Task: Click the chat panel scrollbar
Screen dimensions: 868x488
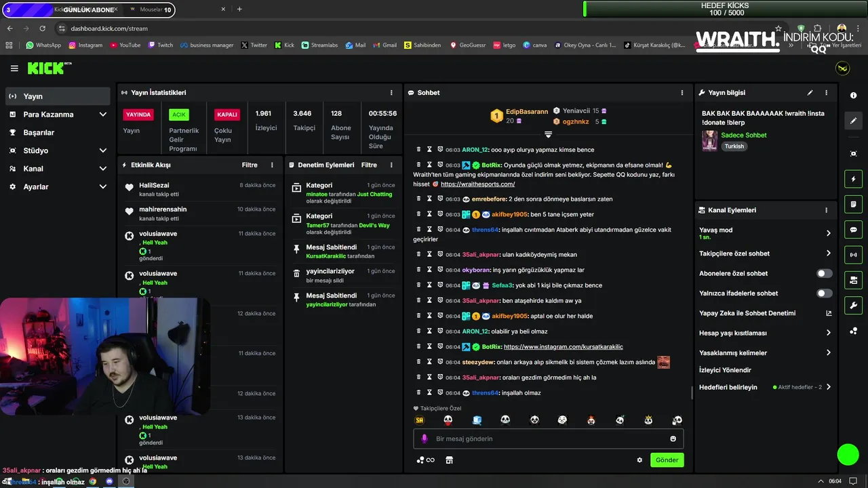Action: click(x=692, y=392)
